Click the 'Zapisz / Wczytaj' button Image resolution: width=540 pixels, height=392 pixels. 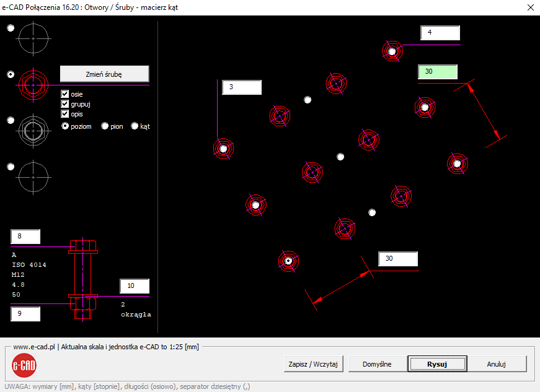[313, 364]
